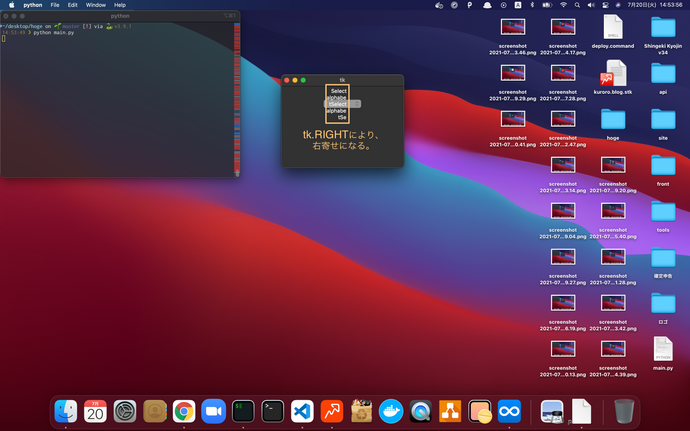Image resolution: width=690 pixels, height=431 pixels.
Task: Open Apple menu
Action: coord(12,5)
